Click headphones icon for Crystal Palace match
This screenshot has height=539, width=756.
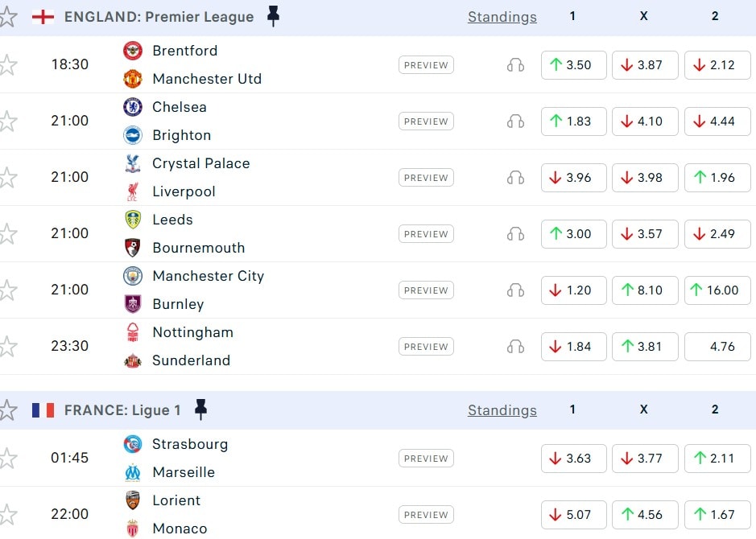(x=515, y=178)
